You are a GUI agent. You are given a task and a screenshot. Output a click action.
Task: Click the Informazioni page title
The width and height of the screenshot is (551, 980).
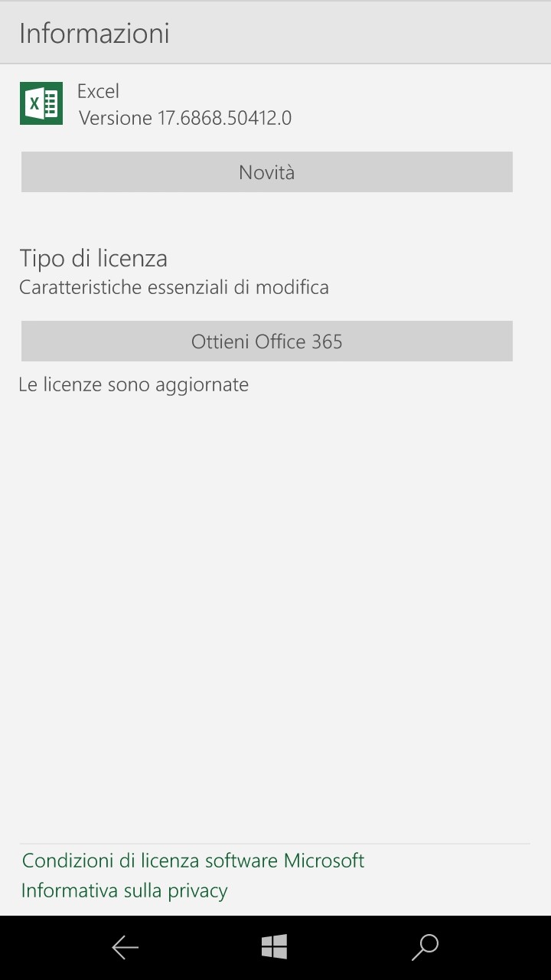point(94,33)
